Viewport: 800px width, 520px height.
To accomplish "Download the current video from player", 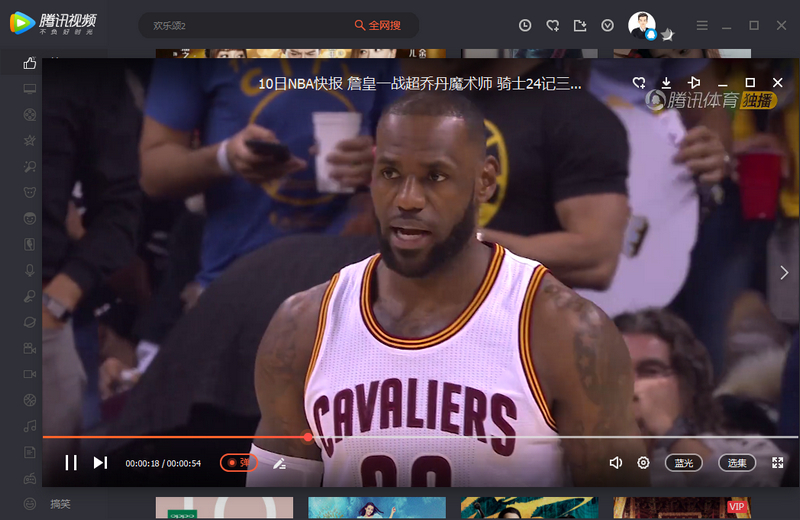I will click(x=666, y=83).
